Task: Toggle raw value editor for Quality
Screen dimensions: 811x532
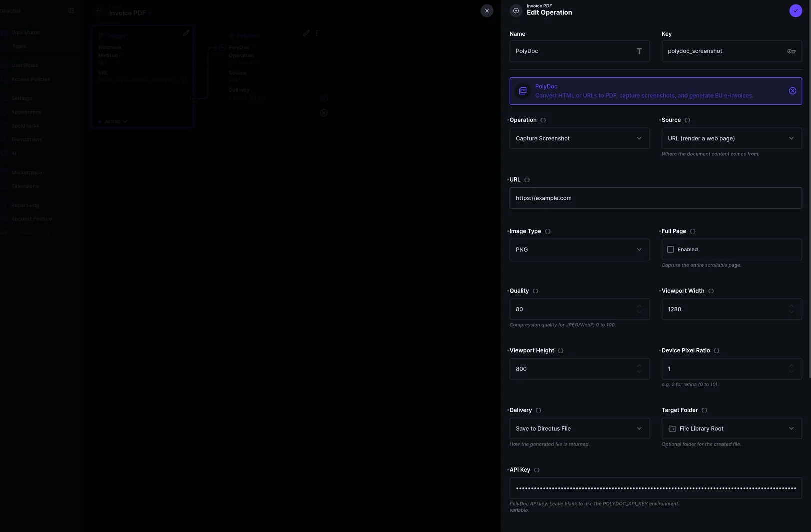Action: (x=535, y=291)
